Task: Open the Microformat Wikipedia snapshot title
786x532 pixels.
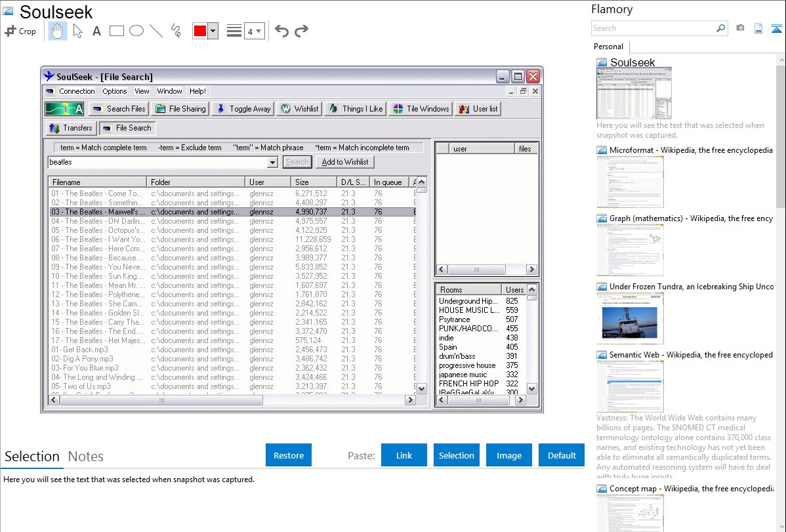Action: click(x=691, y=150)
